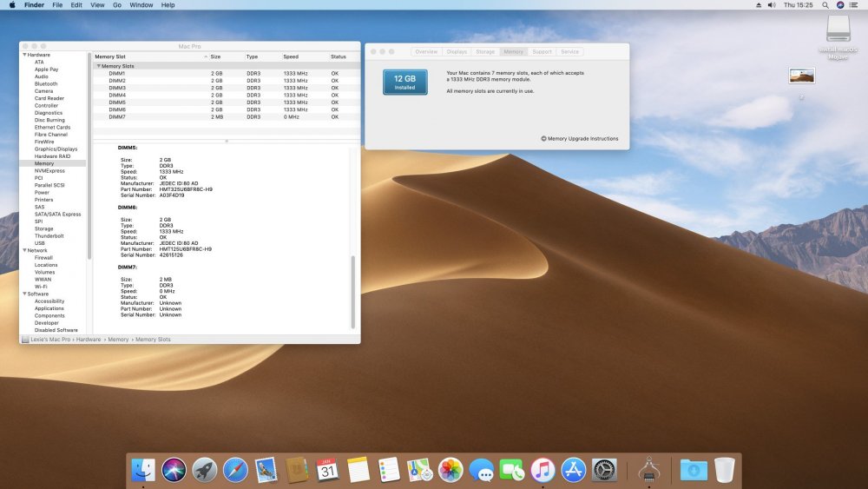Switch to Displays tab in About This Mac

click(457, 51)
